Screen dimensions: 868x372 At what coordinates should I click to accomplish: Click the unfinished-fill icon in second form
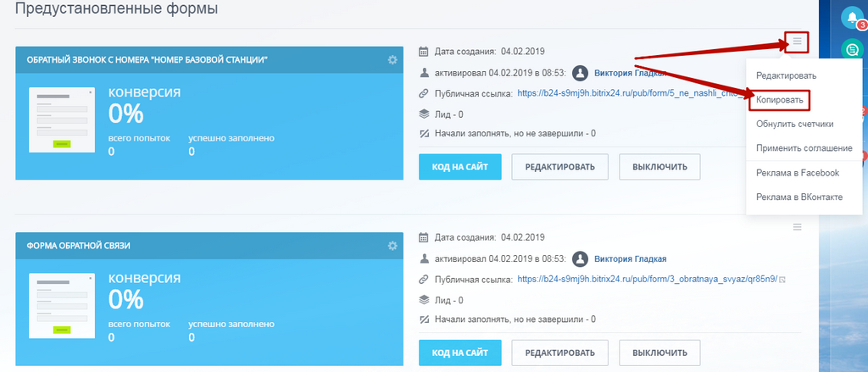pyautogui.click(x=424, y=319)
